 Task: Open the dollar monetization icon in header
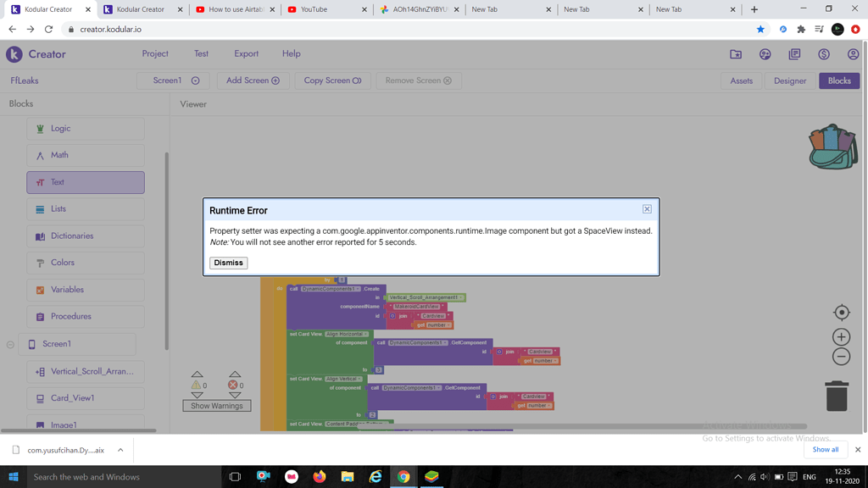click(x=824, y=54)
